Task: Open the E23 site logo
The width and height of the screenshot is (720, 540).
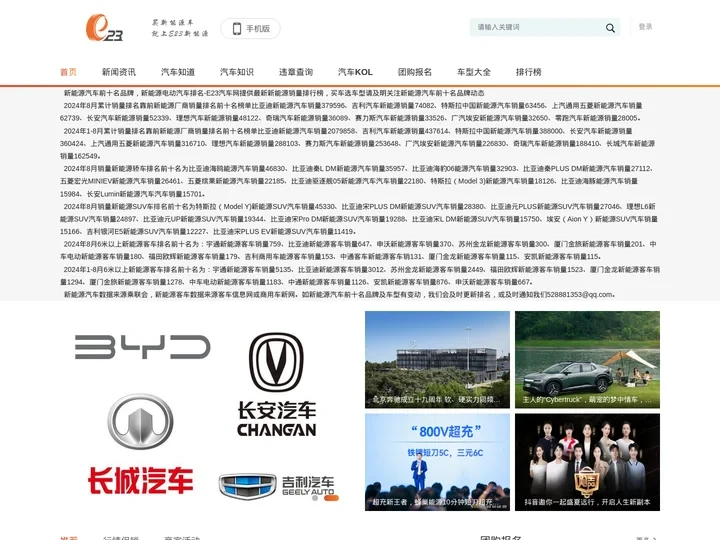Action: click(104, 28)
